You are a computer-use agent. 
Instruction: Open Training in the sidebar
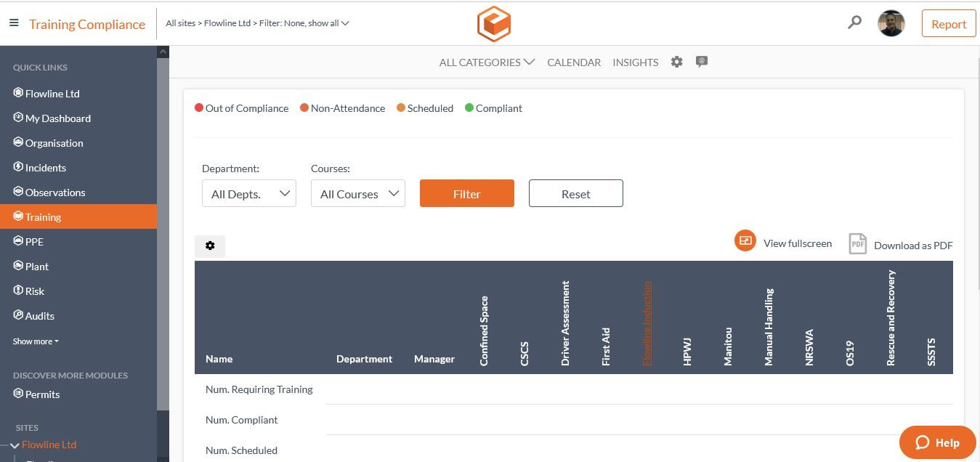click(x=78, y=216)
